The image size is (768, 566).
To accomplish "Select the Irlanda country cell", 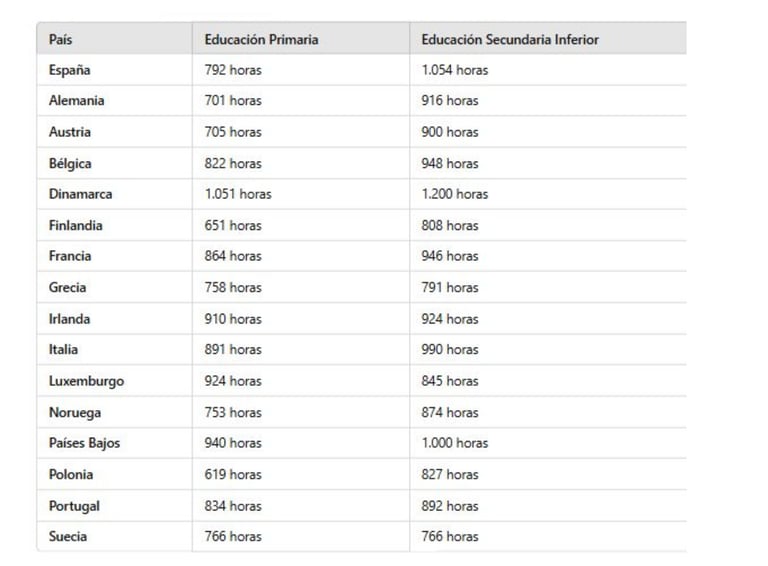I will pos(69,319).
